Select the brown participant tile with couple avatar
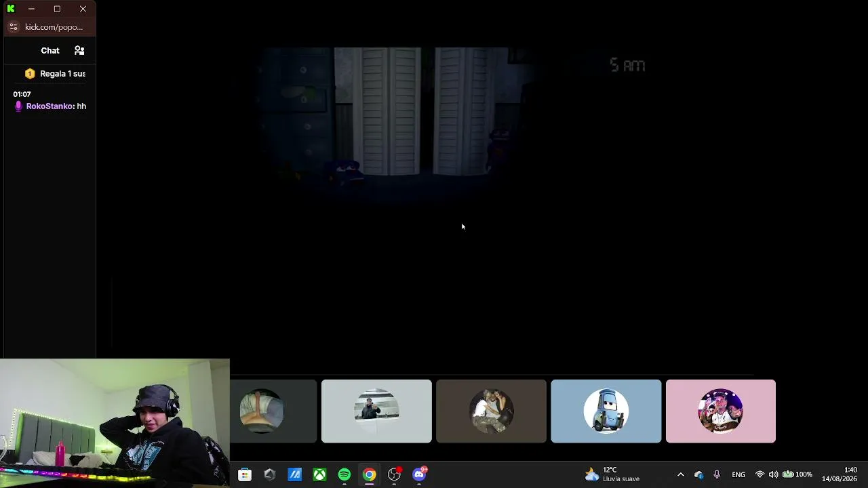The image size is (868, 488). [x=491, y=411]
